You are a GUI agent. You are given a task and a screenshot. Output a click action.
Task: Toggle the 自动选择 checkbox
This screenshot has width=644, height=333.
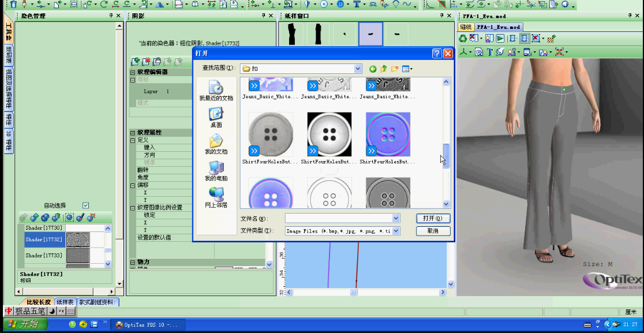pyautogui.click(x=86, y=205)
